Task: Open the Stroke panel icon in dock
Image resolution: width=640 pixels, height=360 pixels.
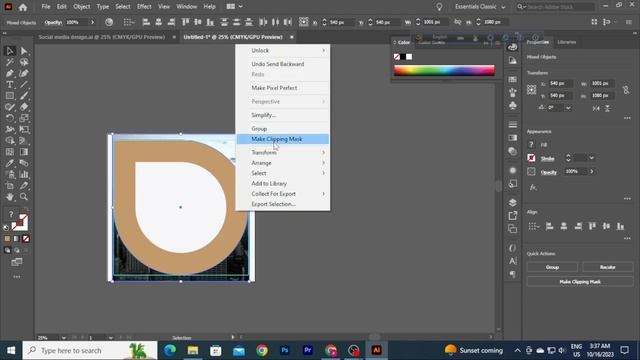Action: (x=513, y=124)
